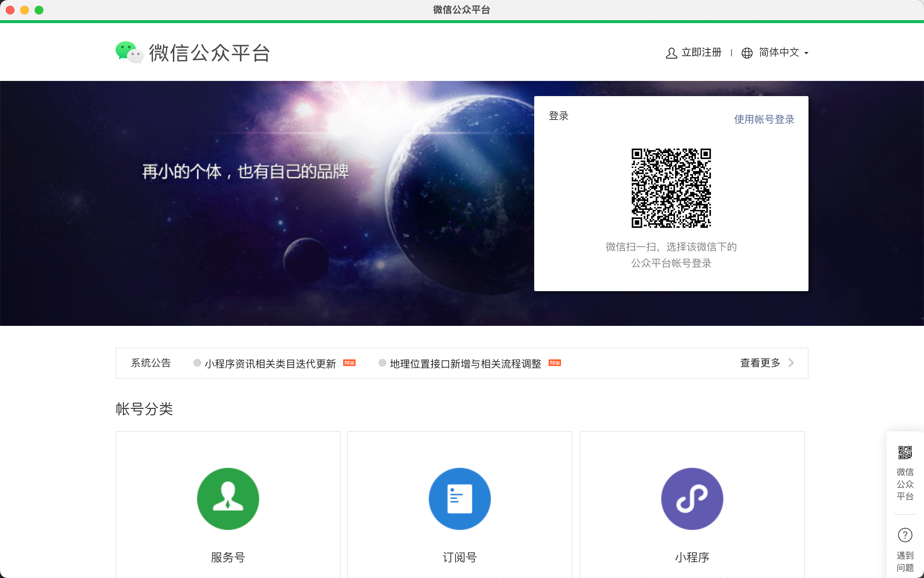Open announcement 地理位置接口新增与相关流程调整
The width and height of the screenshot is (924, 578).
[x=466, y=363]
